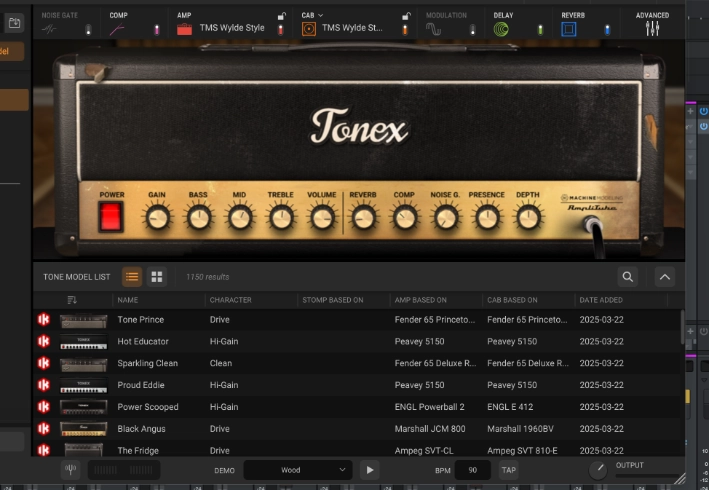Toggle the Noise Gate on/off switch

(x=88, y=30)
